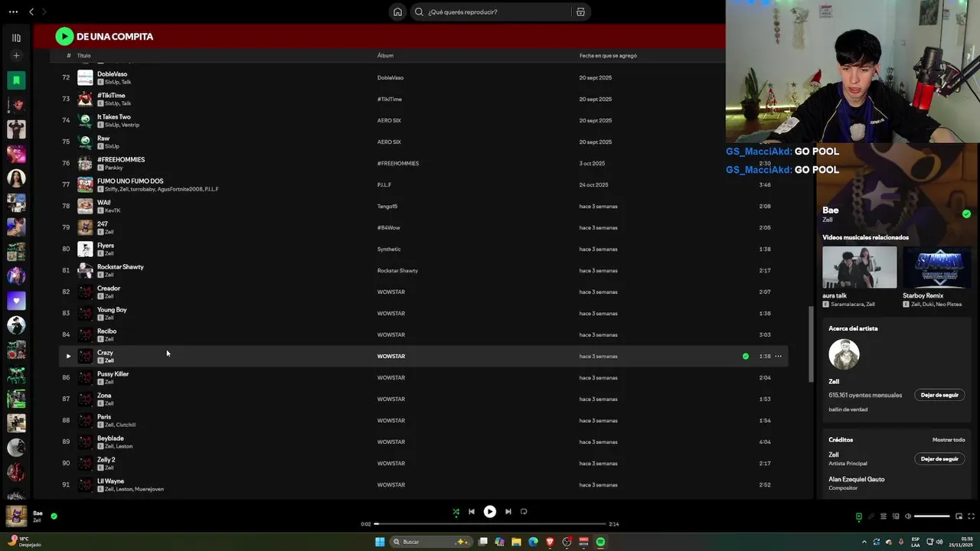Click Mostrar todo in Créditos
The width and height of the screenshot is (980, 551).
click(x=949, y=440)
